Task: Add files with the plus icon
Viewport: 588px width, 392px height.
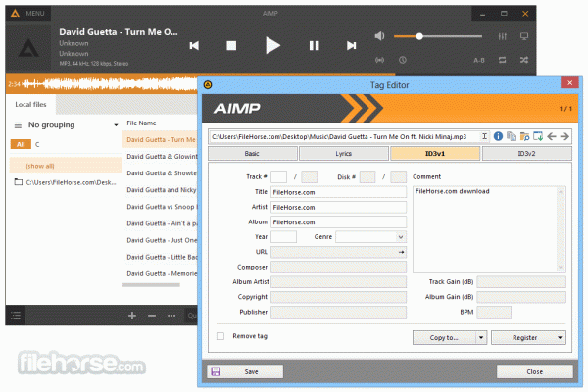Action: (x=132, y=316)
